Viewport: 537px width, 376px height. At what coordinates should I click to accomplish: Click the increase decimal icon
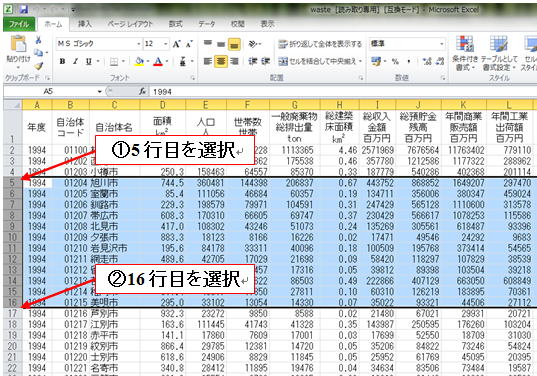[427, 62]
